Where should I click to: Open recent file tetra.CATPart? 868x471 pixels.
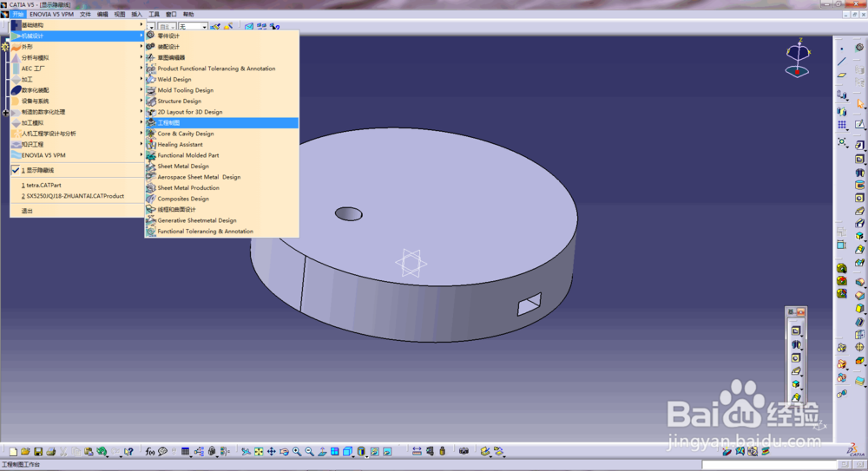tap(77, 186)
